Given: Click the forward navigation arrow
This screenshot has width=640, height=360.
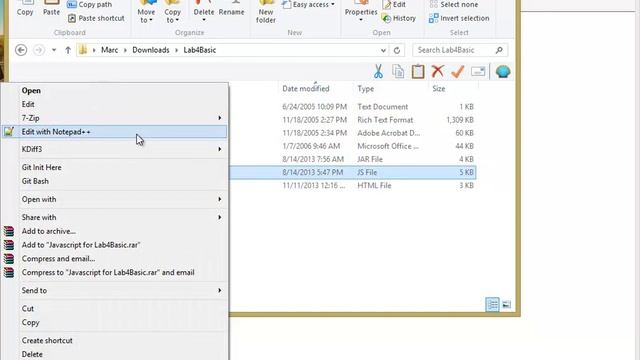Looking at the screenshot, I should [39, 50].
